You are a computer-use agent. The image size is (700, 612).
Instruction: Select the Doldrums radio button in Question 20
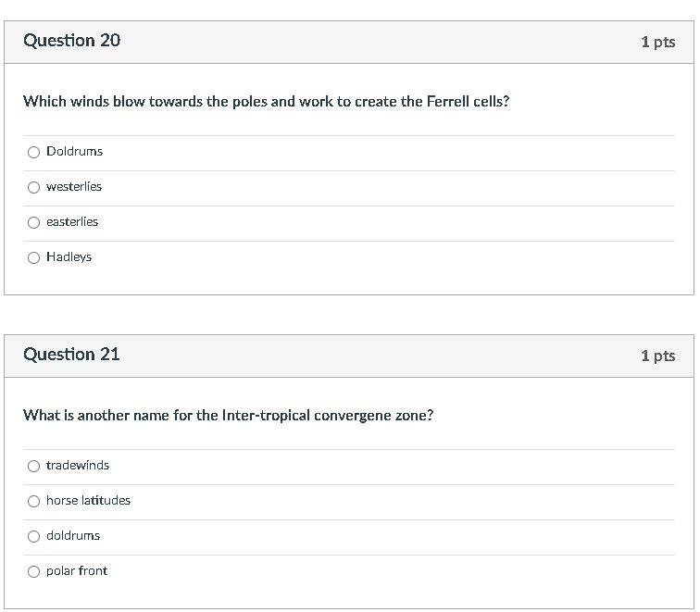click(33, 152)
